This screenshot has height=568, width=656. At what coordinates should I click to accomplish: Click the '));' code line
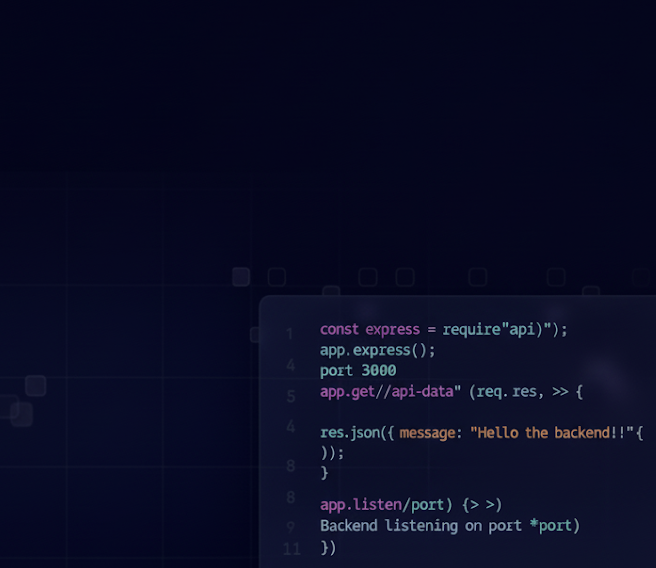(332, 453)
